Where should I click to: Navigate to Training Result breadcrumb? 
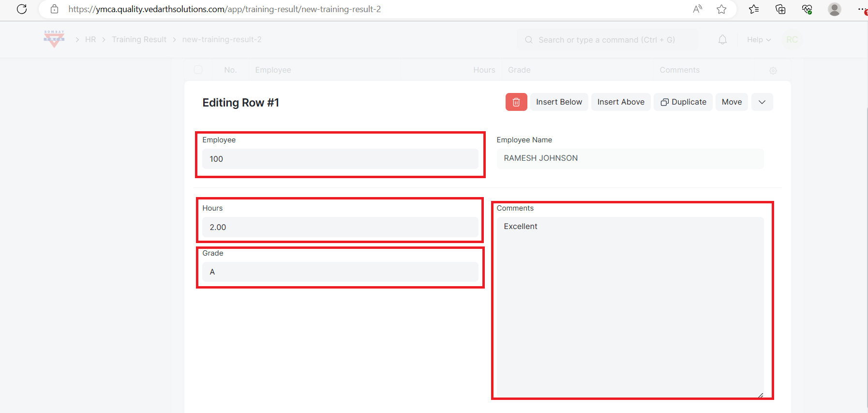pyautogui.click(x=139, y=40)
